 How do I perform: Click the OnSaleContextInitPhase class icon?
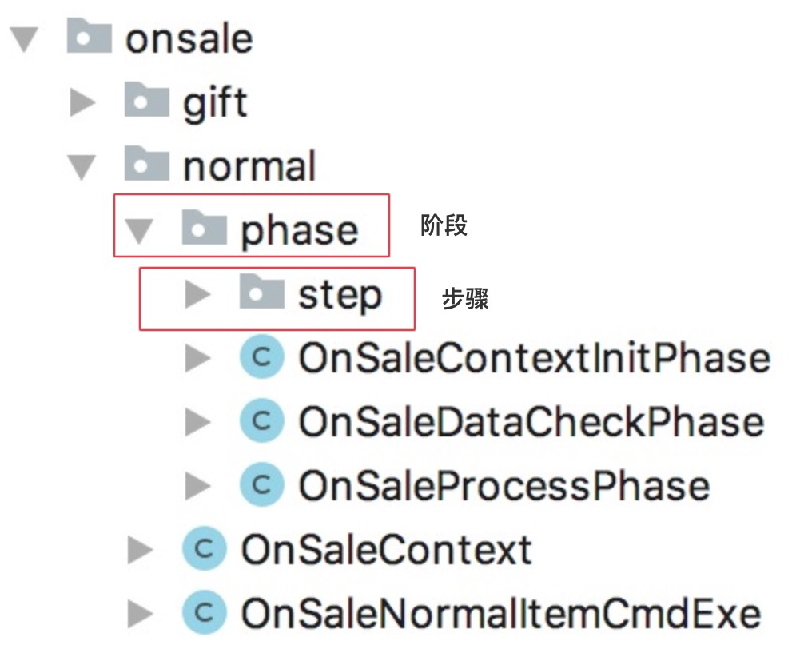(262, 357)
